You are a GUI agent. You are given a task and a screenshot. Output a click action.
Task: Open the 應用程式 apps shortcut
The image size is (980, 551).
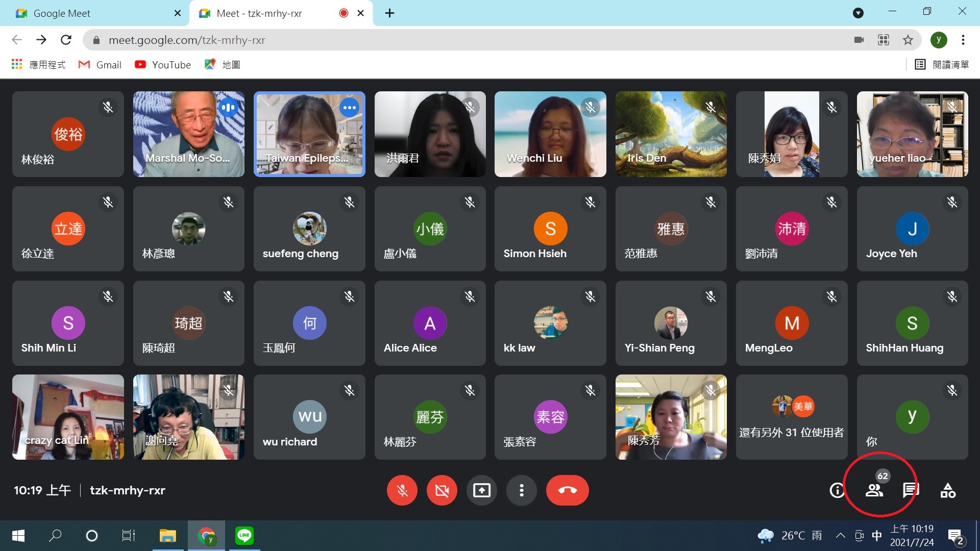[38, 65]
